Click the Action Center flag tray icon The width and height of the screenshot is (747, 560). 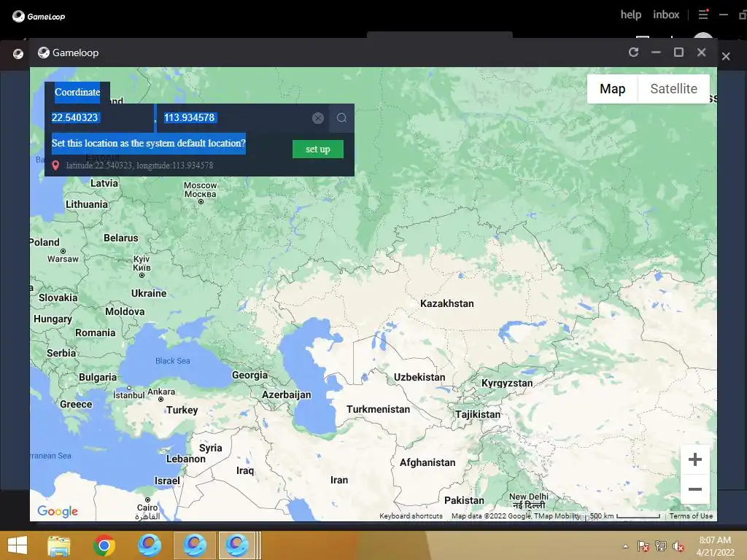(x=643, y=546)
